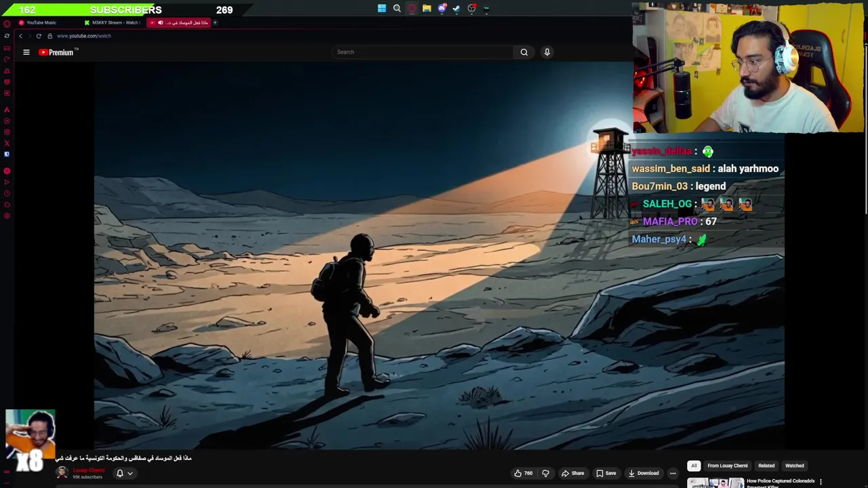The height and width of the screenshot is (488, 868).
Task: Open Windows taskbar search
Action: pyautogui.click(x=397, y=9)
